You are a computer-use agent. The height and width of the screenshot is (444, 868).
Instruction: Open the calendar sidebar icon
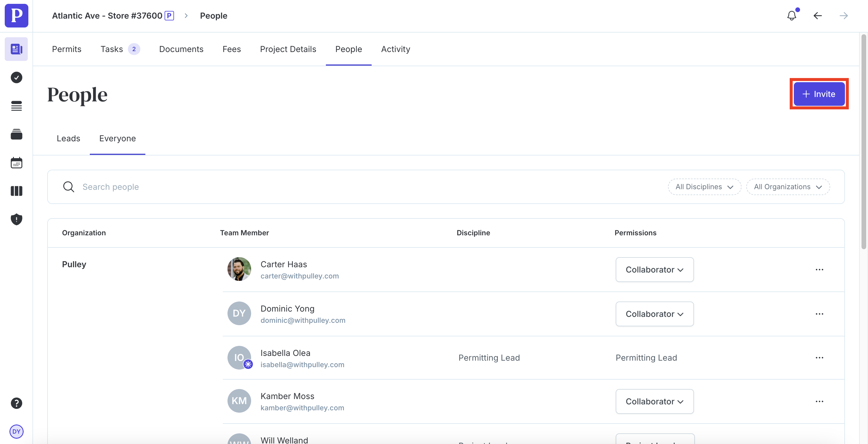click(16, 163)
